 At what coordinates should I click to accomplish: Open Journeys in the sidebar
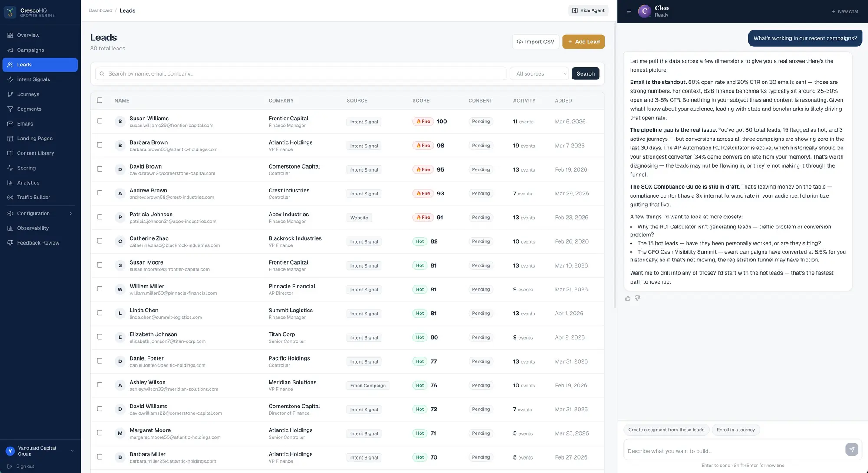point(40,94)
